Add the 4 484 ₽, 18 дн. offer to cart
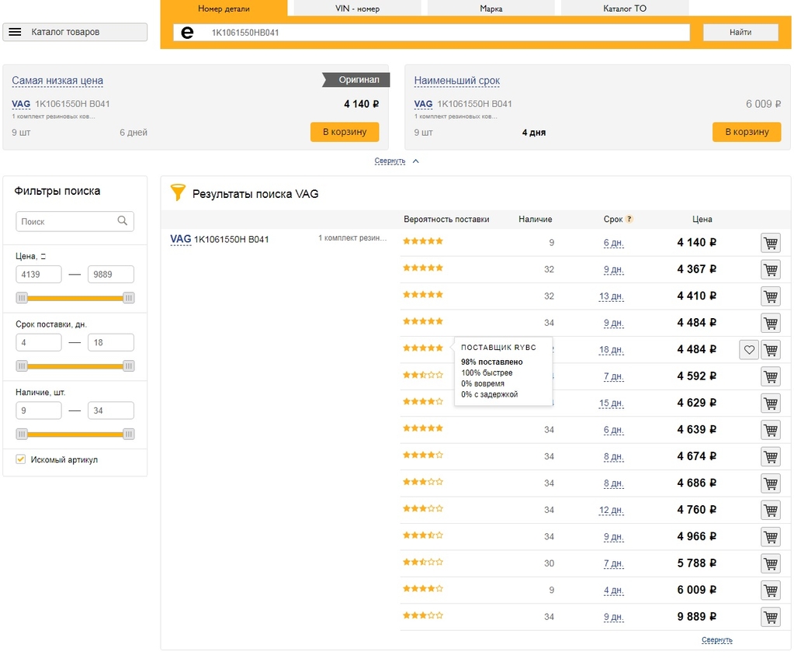The height and width of the screenshot is (672, 794). pos(771,349)
